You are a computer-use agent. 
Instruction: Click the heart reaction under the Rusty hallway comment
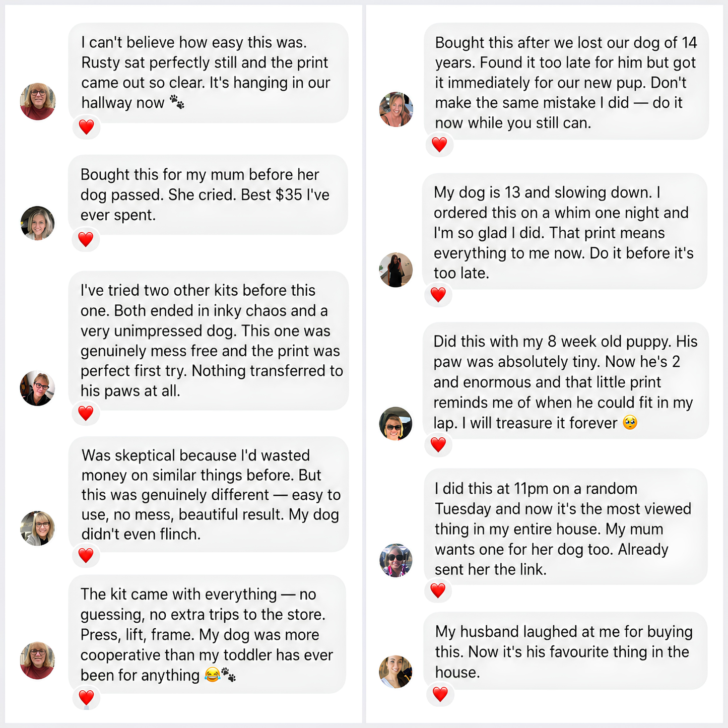pos(86,127)
